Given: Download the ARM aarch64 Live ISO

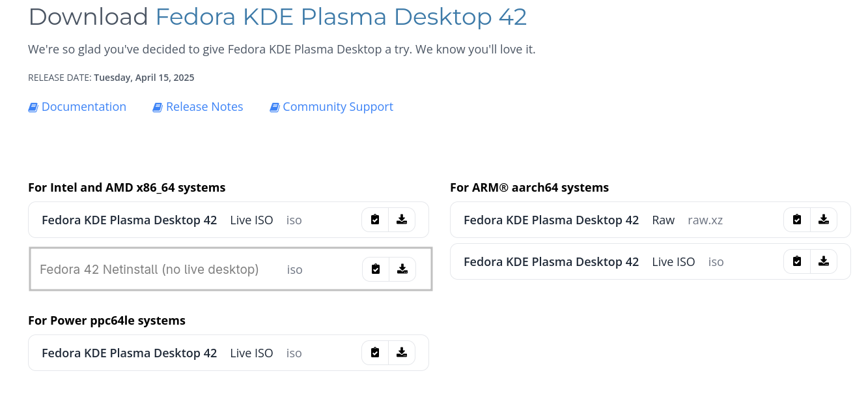Looking at the screenshot, I should pyautogui.click(x=824, y=261).
